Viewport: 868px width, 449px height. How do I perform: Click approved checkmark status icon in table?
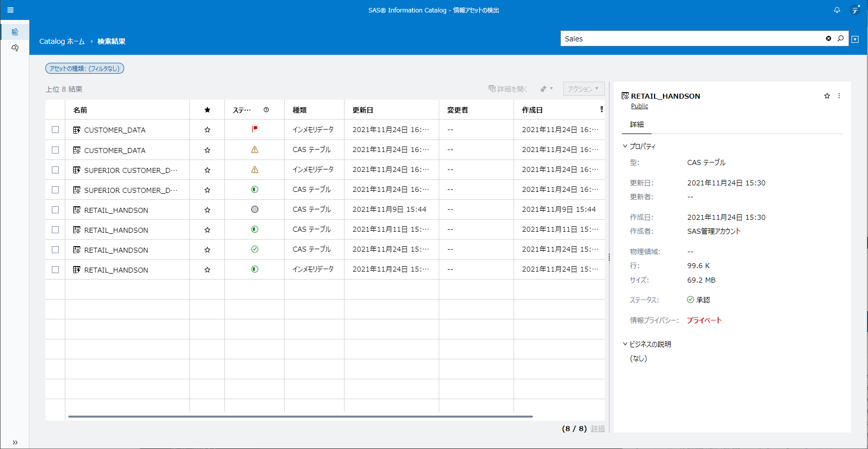point(255,249)
